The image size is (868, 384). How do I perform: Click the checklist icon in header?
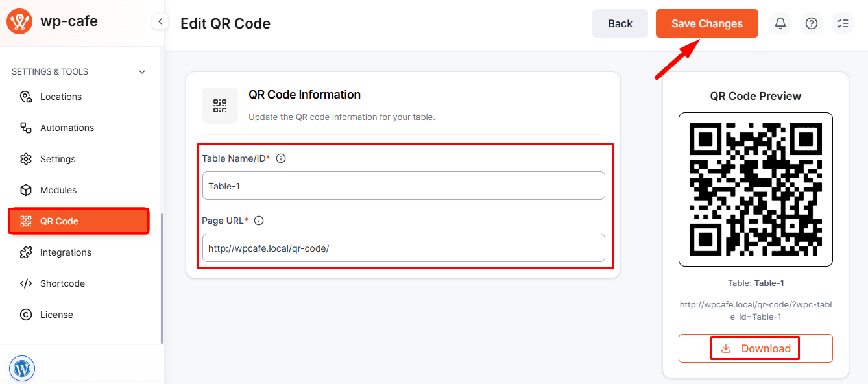[x=843, y=23]
